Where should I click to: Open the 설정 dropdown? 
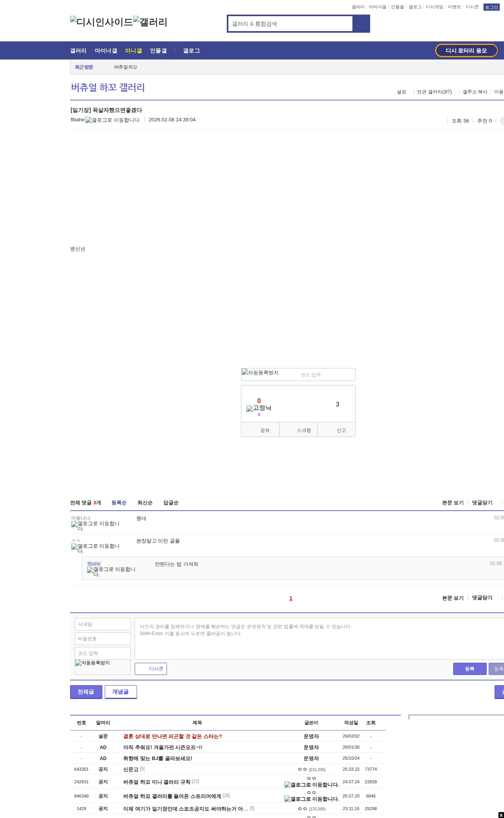coord(401,92)
